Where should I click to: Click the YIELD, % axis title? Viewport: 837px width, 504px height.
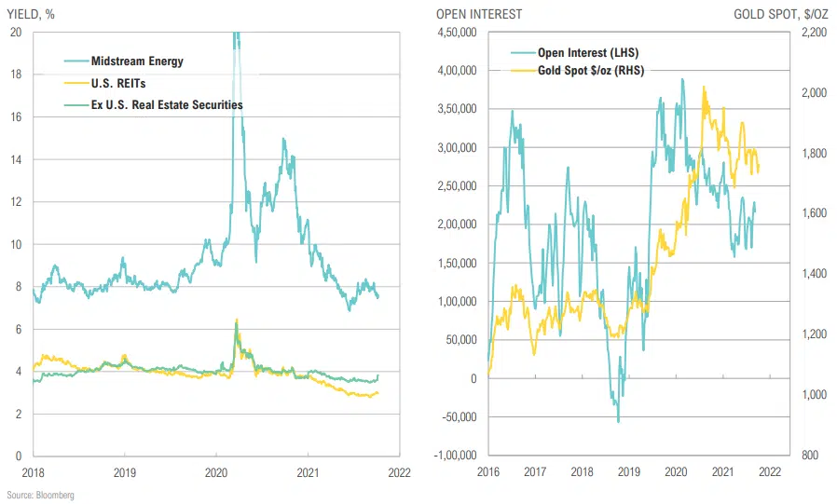click(x=33, y=14)
